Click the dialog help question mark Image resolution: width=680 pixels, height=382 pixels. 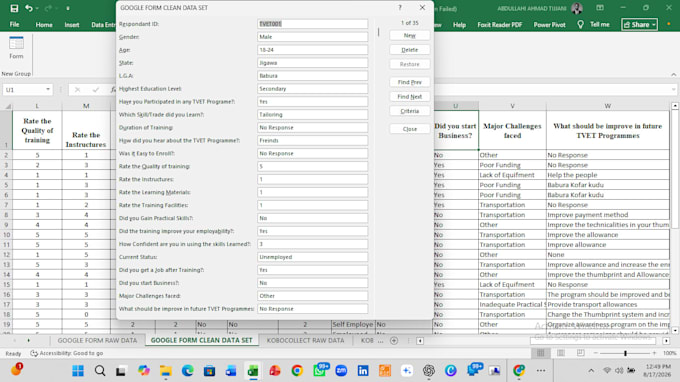pyautogui.click(x=400, y=8)
